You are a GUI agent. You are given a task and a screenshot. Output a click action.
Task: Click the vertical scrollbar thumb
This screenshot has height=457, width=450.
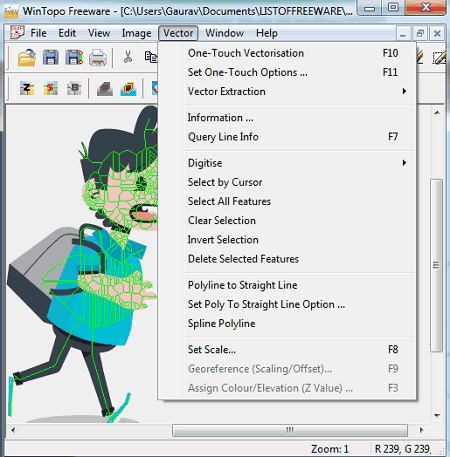(437, 265)
